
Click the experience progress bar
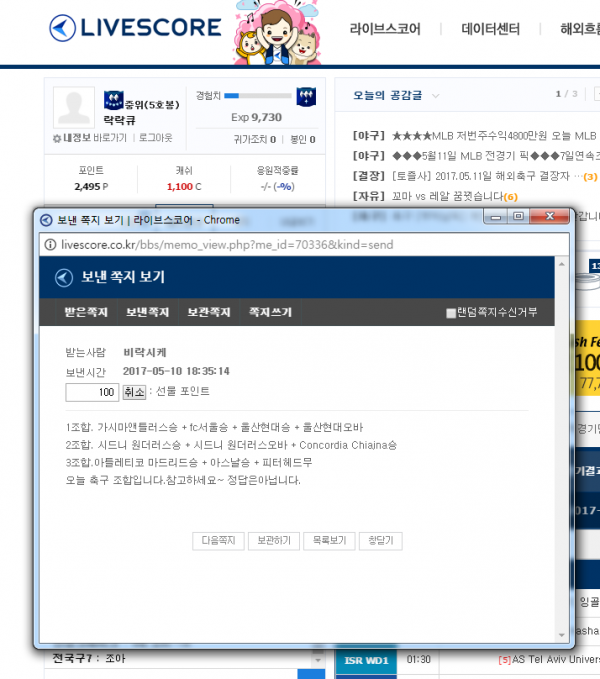pyautogui.click(x=258, y=96)
